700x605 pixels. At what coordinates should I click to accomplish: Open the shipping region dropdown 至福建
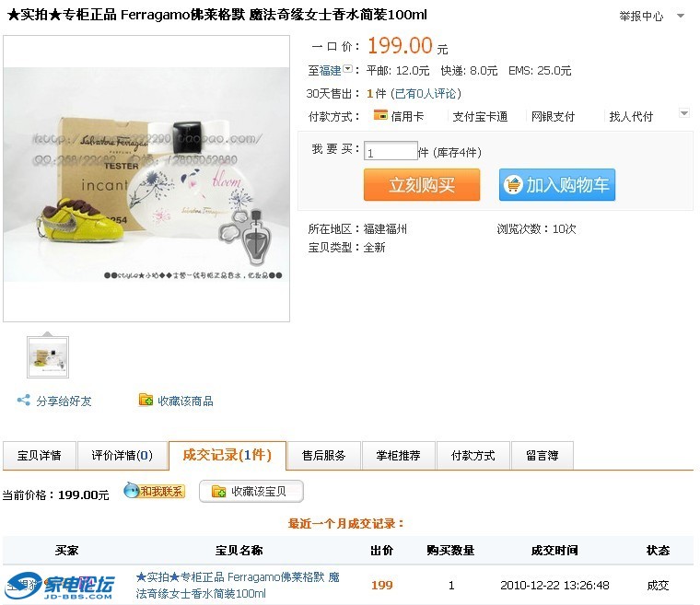(x=331, y=70)
